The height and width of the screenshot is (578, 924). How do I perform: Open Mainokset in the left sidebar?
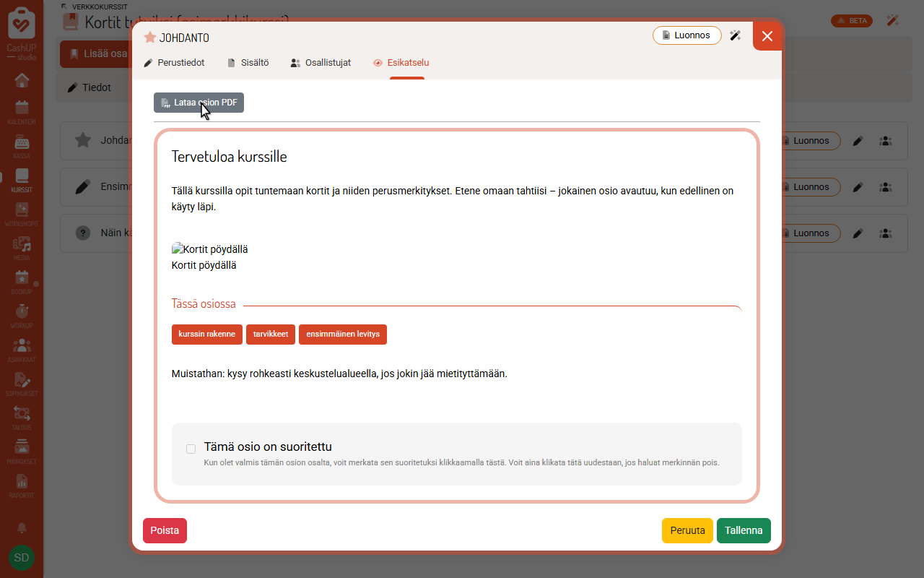[22, 452]
